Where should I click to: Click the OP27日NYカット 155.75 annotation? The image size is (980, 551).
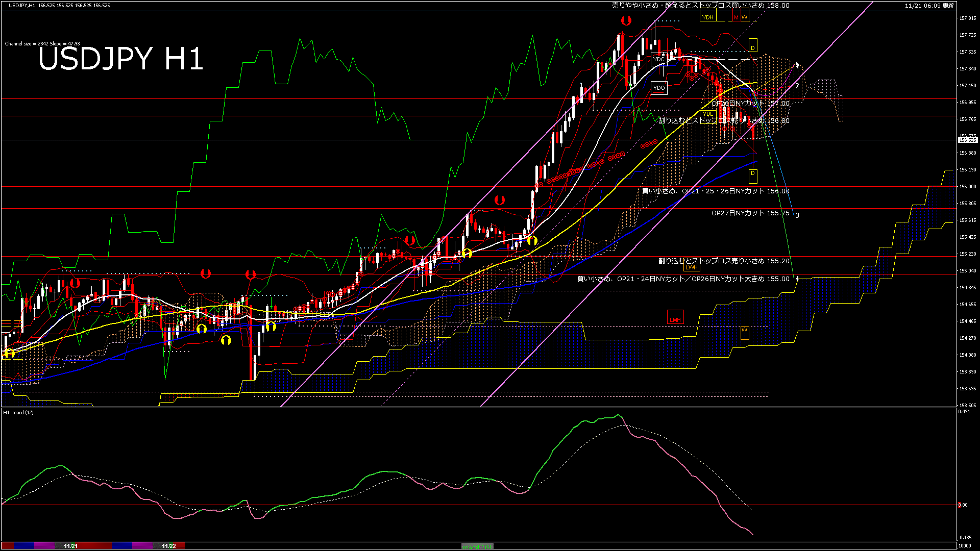(750, 213)
